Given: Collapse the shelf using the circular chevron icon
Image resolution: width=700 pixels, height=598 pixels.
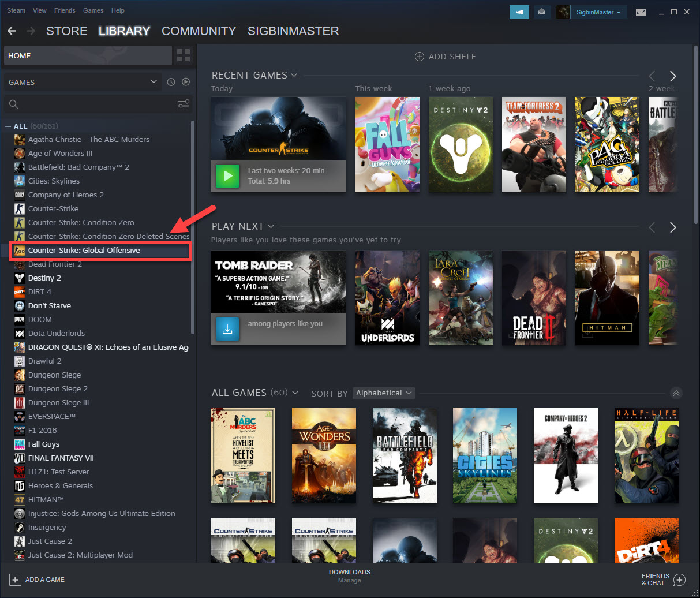Looking at the screenshot, I should [676, 393].
